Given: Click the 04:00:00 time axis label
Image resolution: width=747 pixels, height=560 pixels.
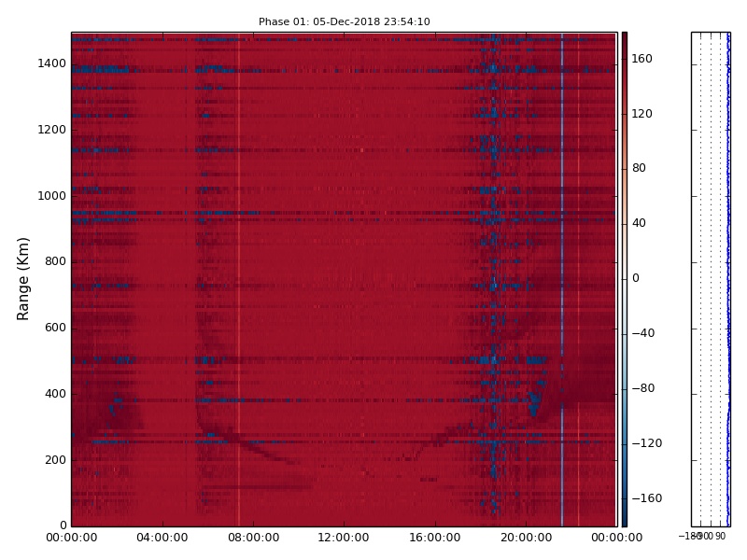Looking at the screenshot, I should (x=162, y=538).
